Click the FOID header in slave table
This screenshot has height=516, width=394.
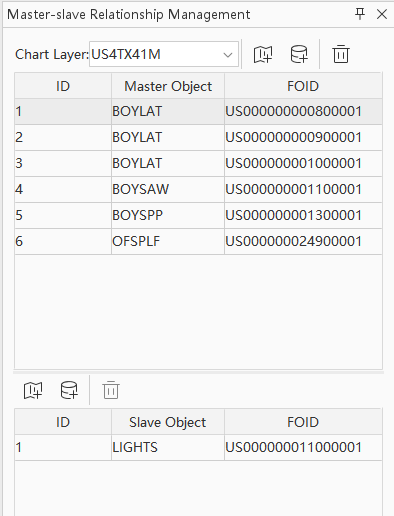click(x=303, y=422)
